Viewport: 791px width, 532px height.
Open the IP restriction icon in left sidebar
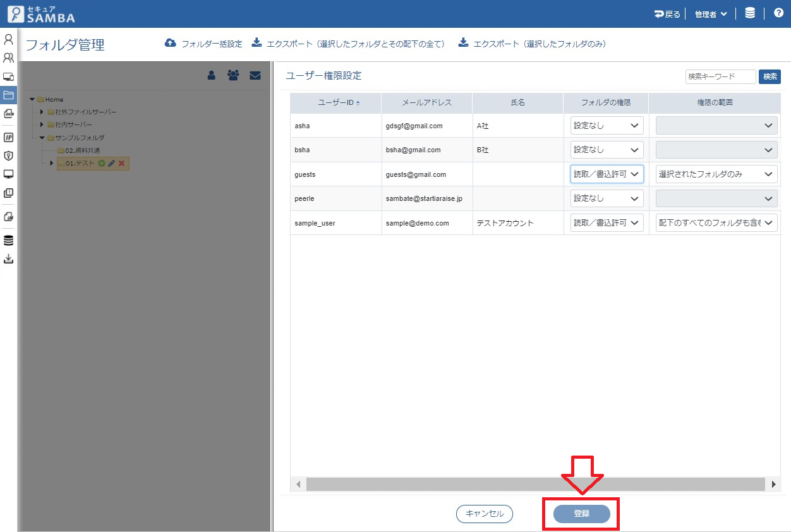(9, 137)
